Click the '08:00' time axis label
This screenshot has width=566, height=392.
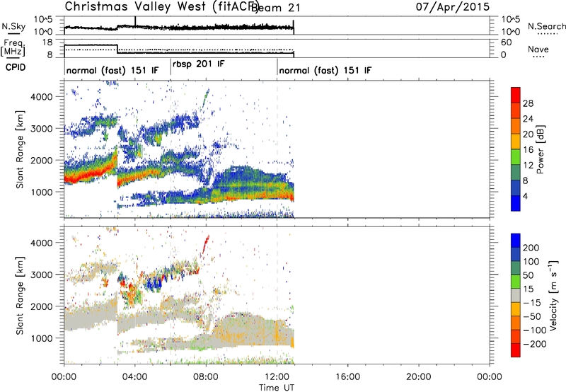pos(205,377)
